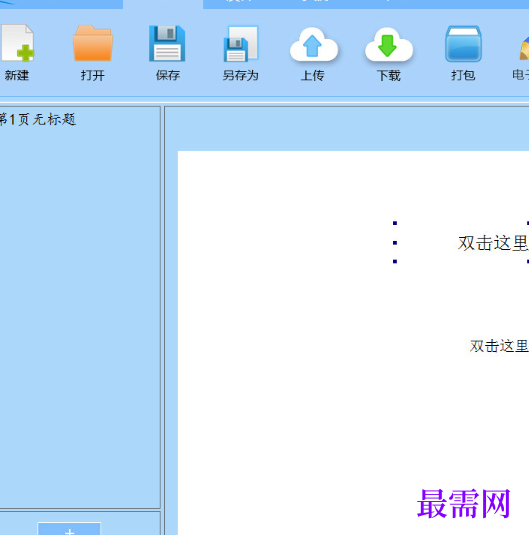This screenshot has height=535, width=529.
Task: Click the 打包 (Package) icon
Action: [x=463, y=44]
